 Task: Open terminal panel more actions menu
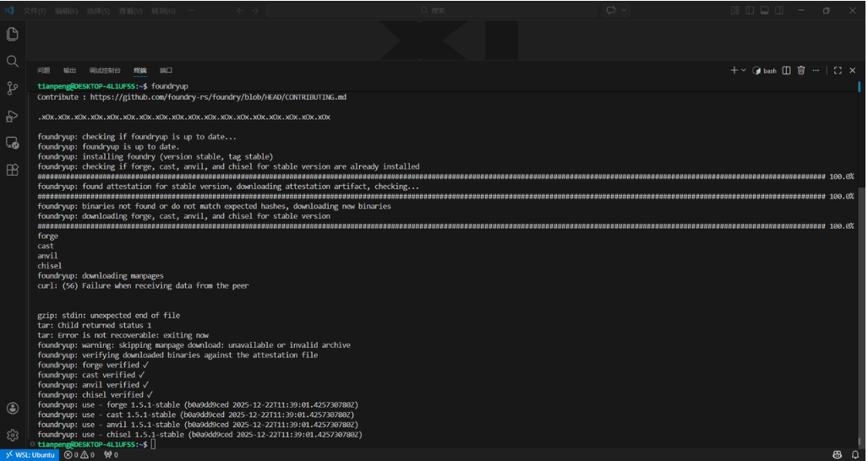point(816,70)
